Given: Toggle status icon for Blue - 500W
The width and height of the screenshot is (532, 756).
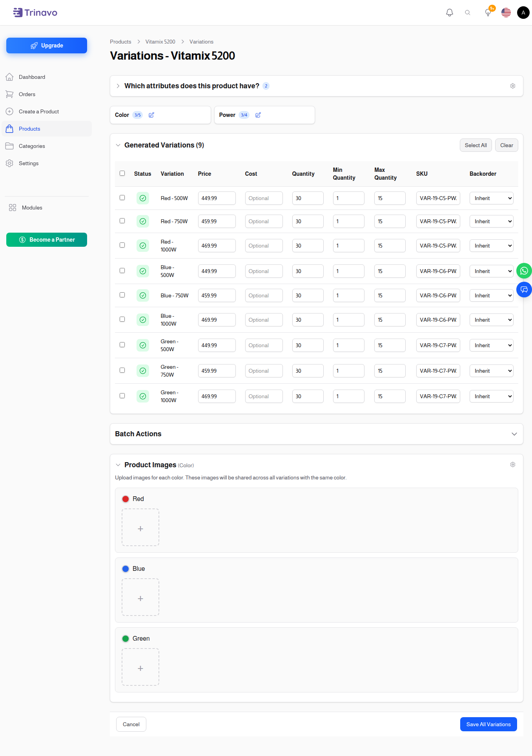Looking at the screenshot, I should click(143, 271).
